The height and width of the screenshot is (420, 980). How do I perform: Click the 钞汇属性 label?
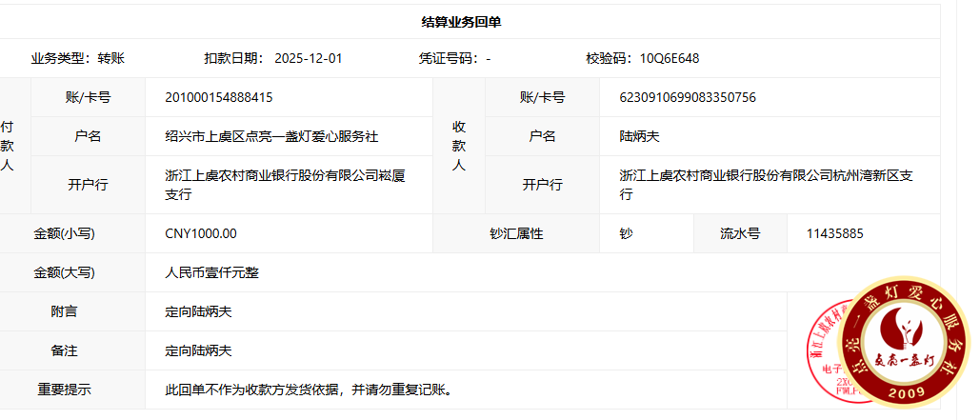click(516, 233)
